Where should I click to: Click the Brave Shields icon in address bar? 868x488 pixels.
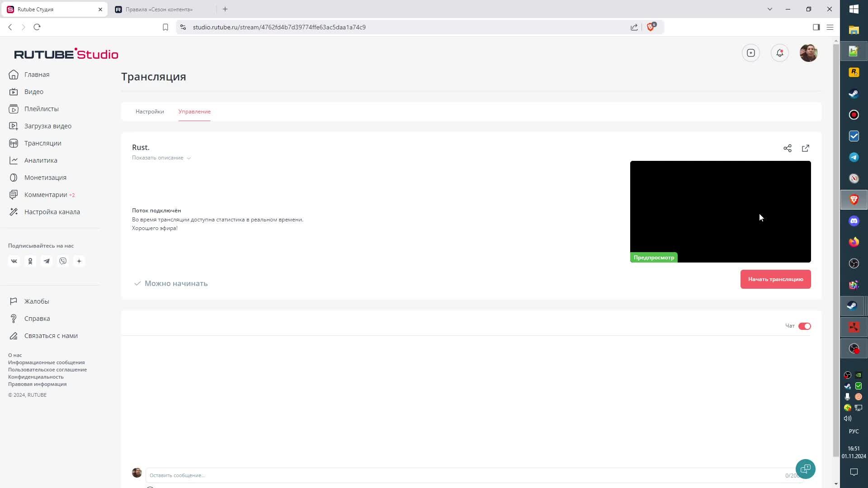(x=651, y=27)
